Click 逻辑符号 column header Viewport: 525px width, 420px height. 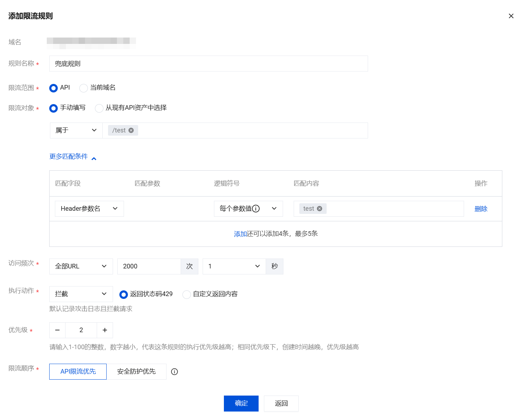[x=227, y=183]
